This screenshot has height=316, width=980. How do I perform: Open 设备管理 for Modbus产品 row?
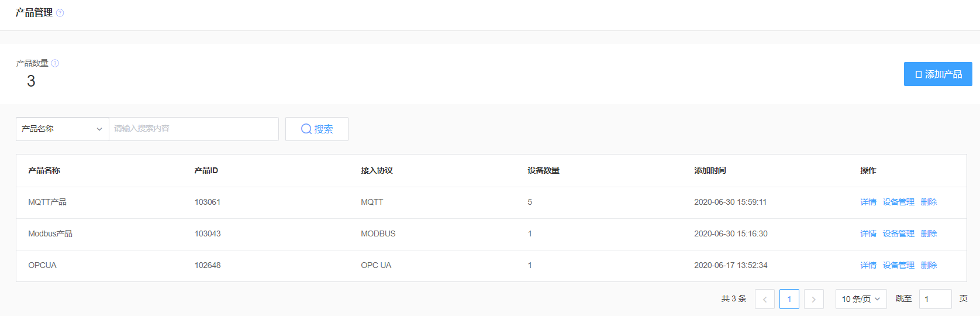(x=899, y=233)
